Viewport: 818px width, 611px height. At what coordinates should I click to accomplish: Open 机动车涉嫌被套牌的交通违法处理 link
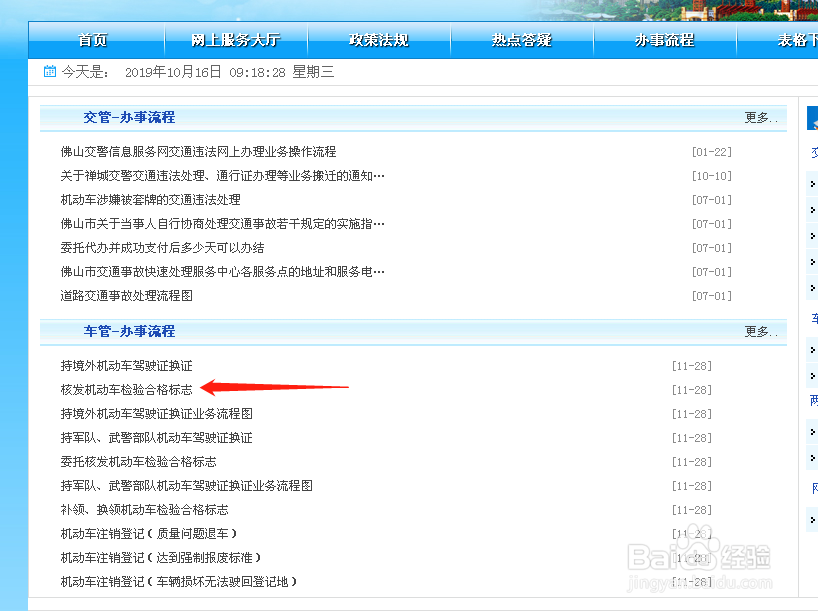[x=150, y=200]
